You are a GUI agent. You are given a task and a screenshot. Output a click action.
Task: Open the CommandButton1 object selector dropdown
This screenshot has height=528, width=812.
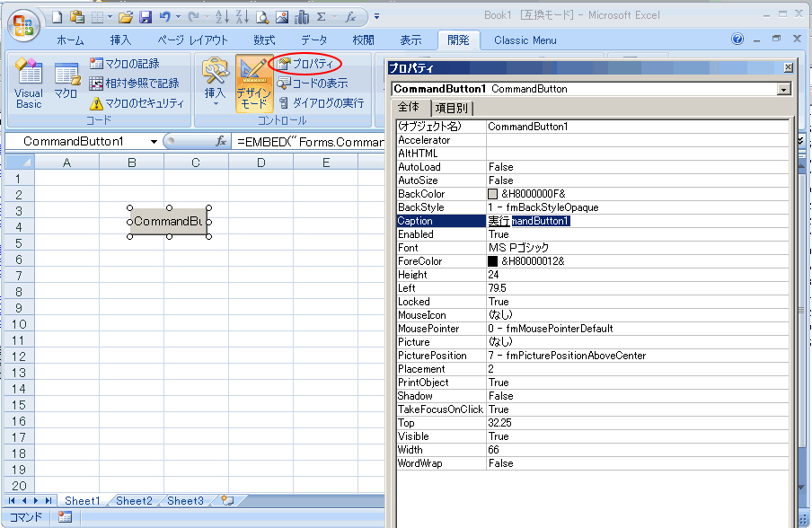784,90
